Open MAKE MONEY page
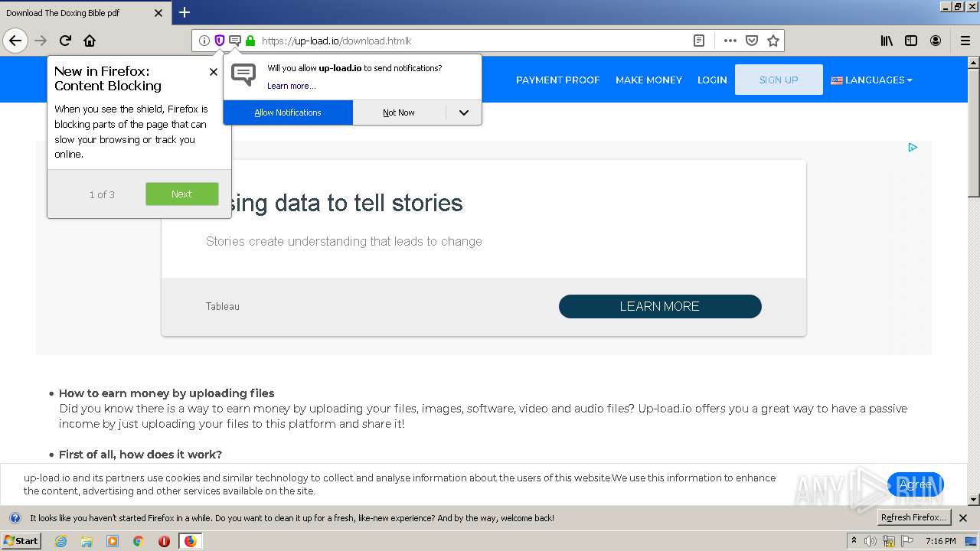The height and width of the screenshot is (551, 980). (648, 80)
